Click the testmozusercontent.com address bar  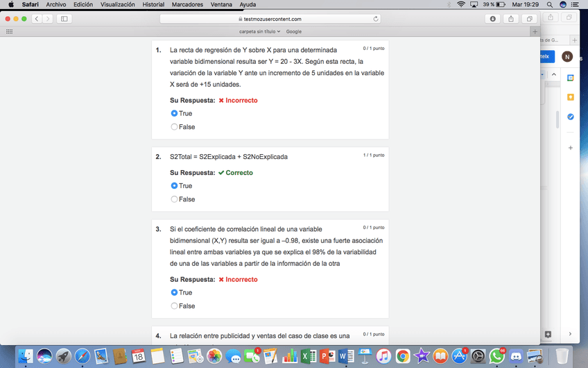click(270, 19)
